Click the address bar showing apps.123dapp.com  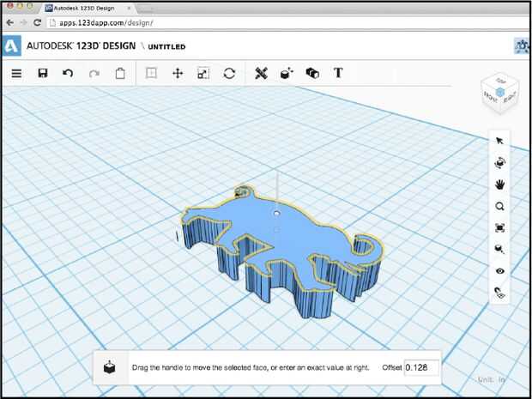(288, 23)
